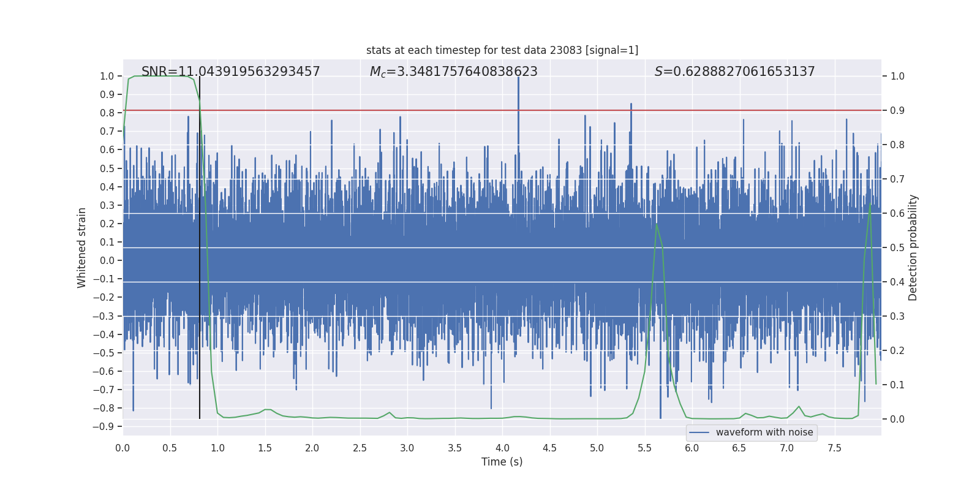Screen dimensions: 980x490
Task: Select Whitened strain tick -0.3
Action: [104, 316]
